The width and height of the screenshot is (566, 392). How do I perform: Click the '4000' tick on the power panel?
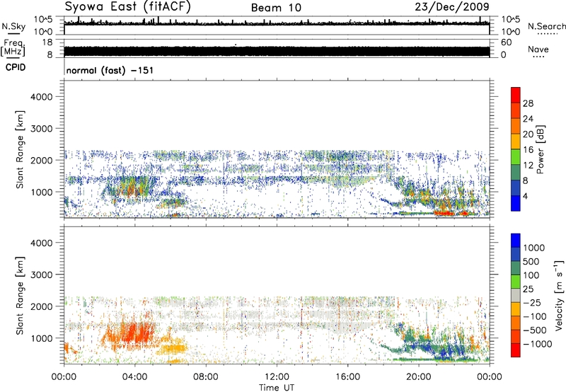(x=41, y=97)
